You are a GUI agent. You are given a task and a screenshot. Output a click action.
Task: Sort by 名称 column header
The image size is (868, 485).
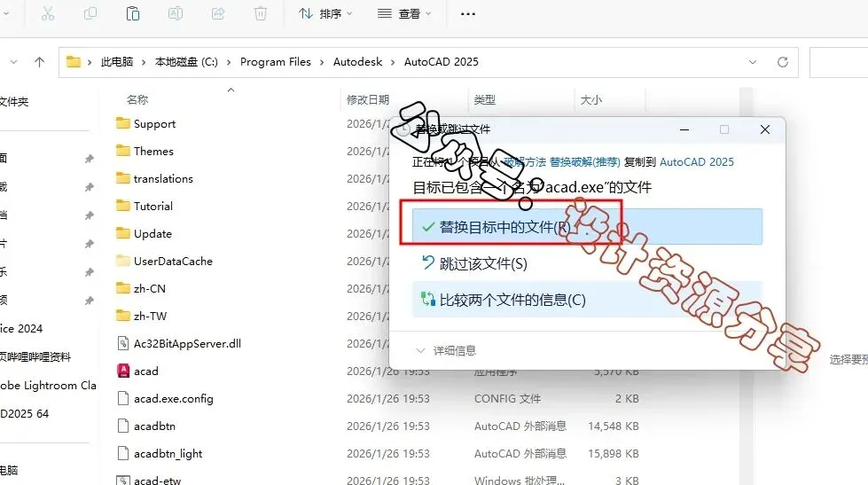tap(137, 99)
